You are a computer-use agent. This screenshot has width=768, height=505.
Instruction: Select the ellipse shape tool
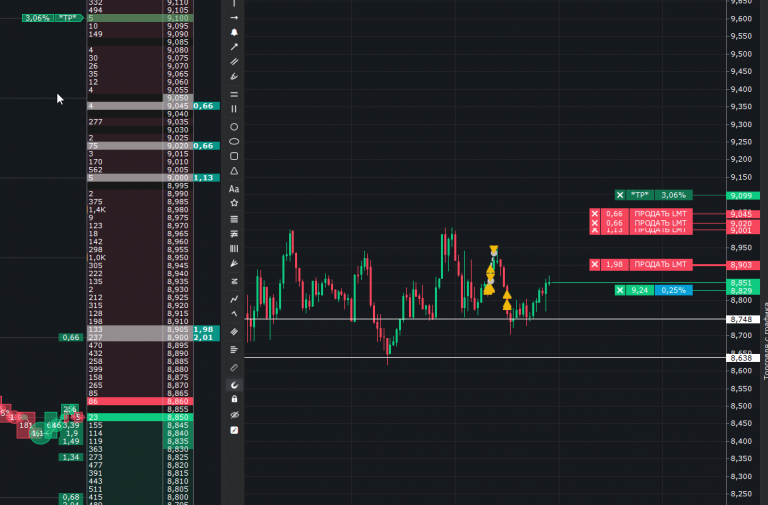(x=234, y=142)
